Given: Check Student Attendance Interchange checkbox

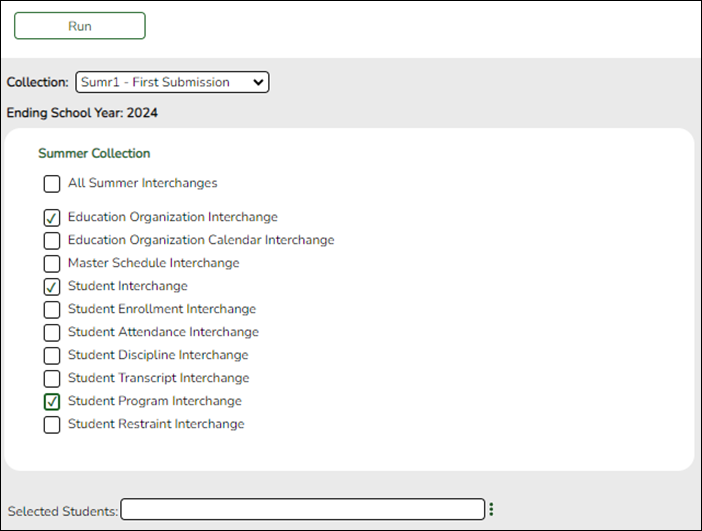Looking at the screenshot, I should pos(52,333).
